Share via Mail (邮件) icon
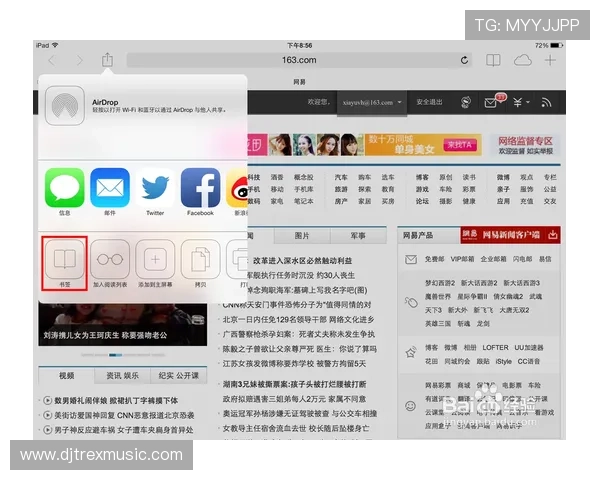 point(110,188)
